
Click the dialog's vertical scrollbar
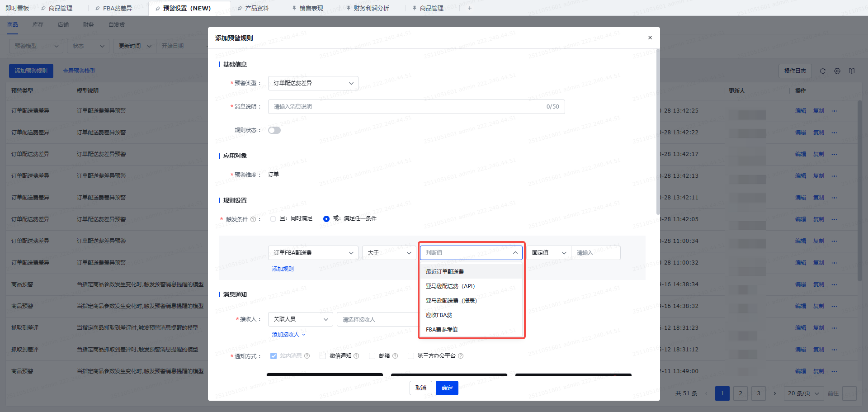[658, 132]
